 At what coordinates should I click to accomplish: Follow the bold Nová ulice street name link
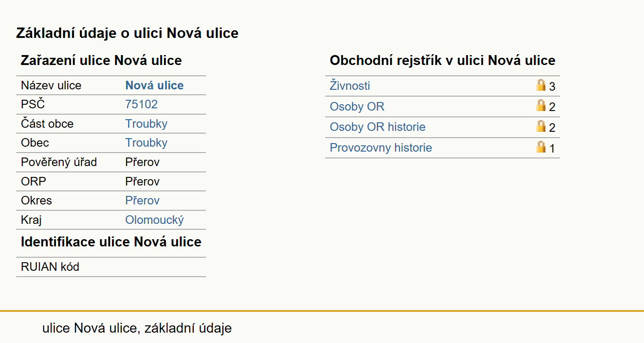tap(154, 85)
